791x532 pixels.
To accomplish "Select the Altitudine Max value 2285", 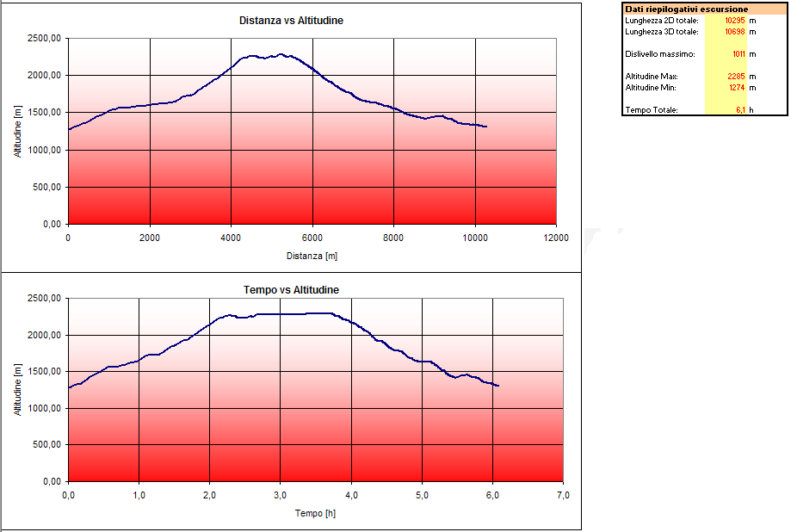I will click(x=736, y=77).
